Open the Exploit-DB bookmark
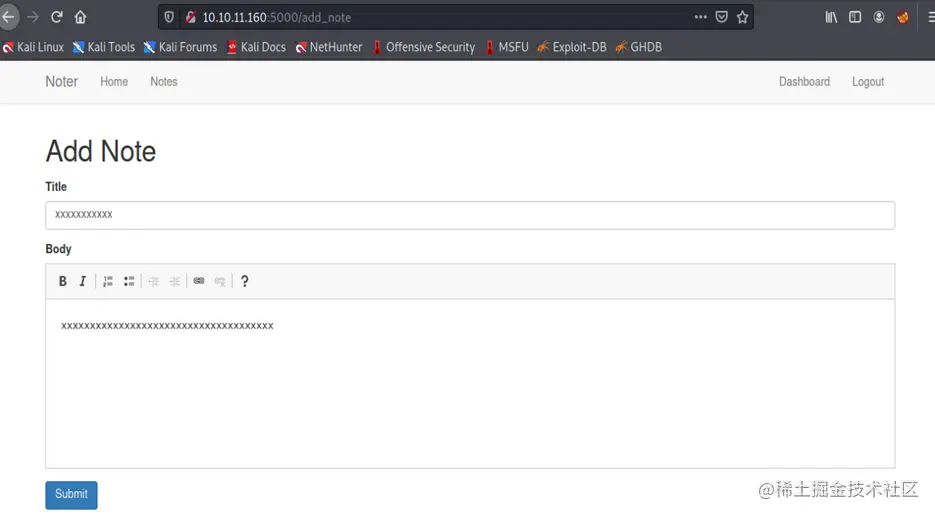Screen dimensions: 935x516 point(572,47)
